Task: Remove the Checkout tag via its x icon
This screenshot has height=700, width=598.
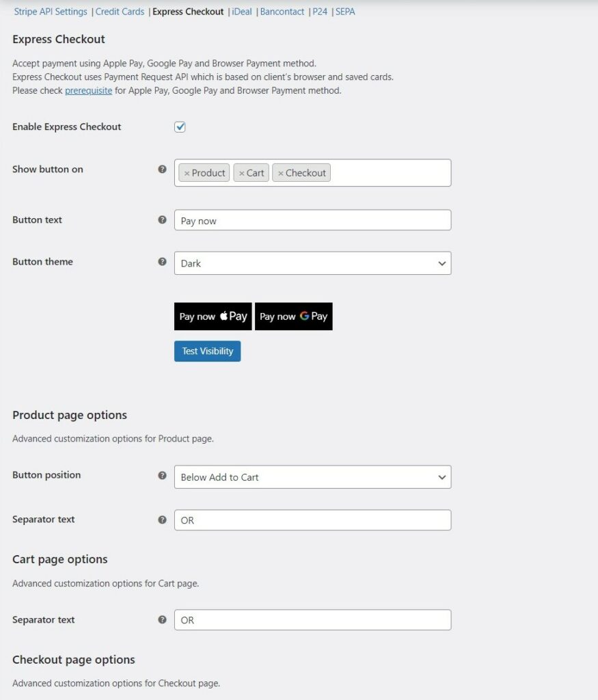Action: (281, 173)
